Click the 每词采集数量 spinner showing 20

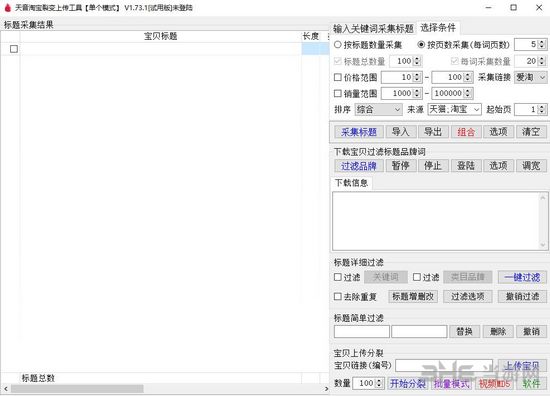[x=531, y=61]
